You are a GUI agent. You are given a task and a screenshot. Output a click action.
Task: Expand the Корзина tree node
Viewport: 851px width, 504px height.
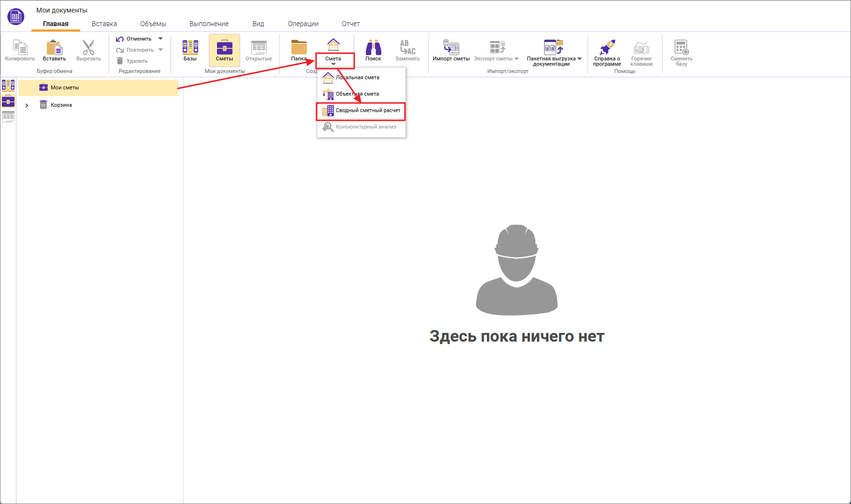pos(27,105)
